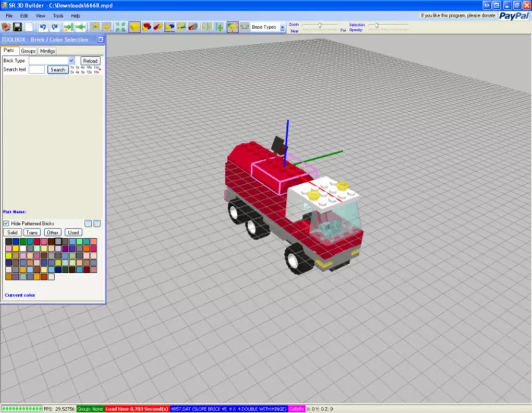Open the brick box icon at toolbar start
532x413 pixels.
coord(6,27)
